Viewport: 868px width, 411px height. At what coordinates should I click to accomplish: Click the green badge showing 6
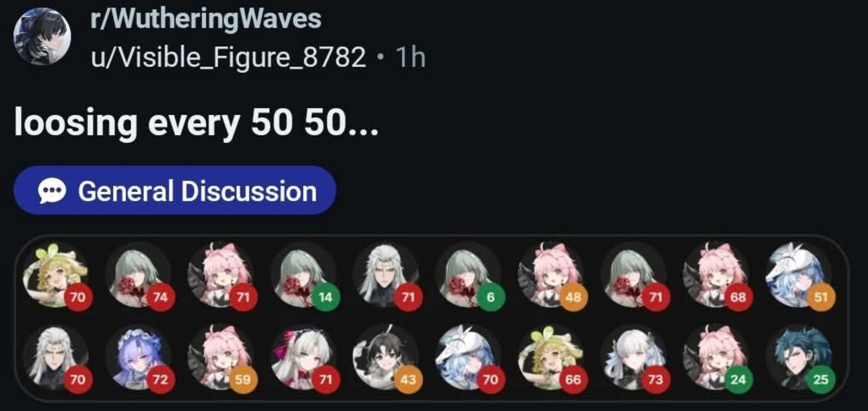pyautogui.click(x=491, y=297)
